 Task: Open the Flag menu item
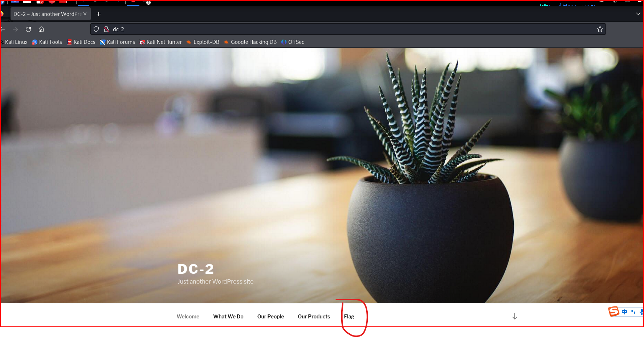click(349, 317)
